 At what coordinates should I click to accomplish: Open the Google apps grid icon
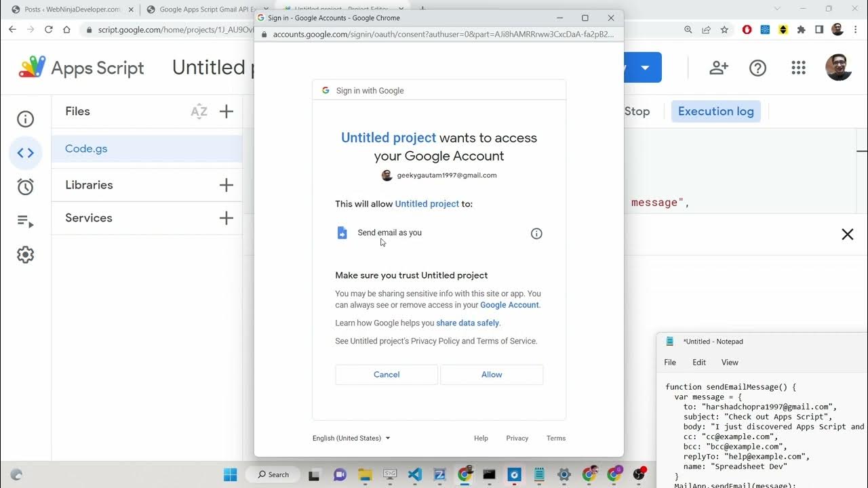pyautogui.click(x=798, y=68)
